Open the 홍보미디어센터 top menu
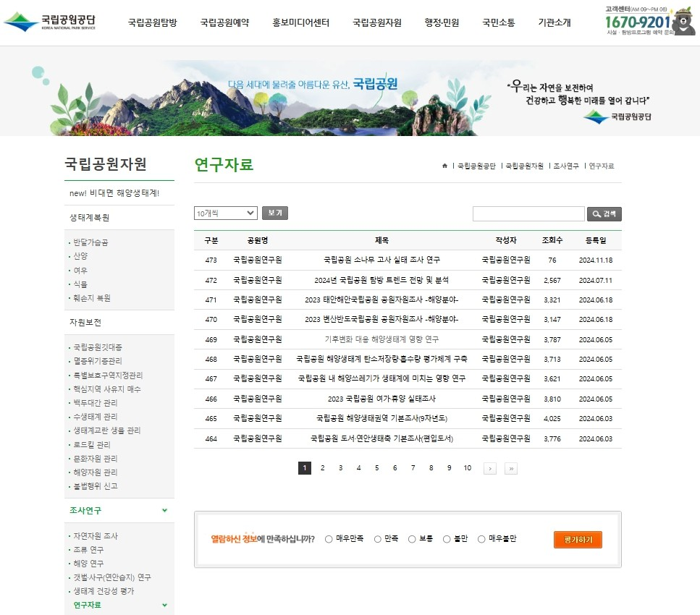 point(301,22)
